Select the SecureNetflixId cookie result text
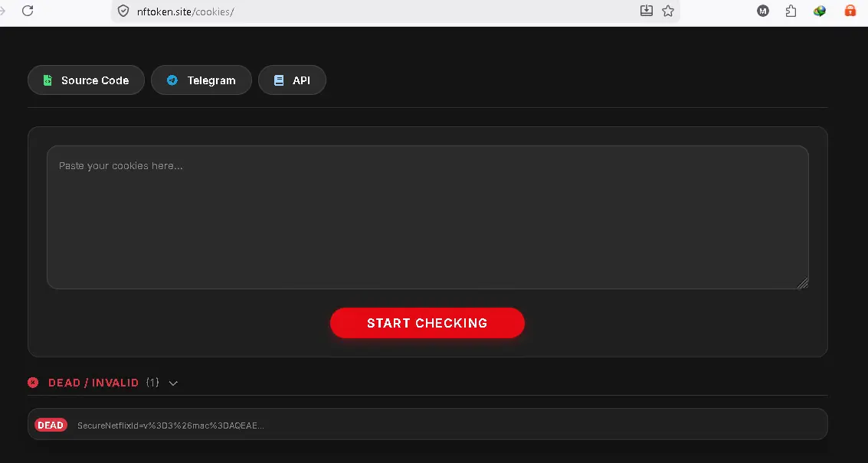Image resolution: width=868 pixels, height=463 pixels. [x=171, y=426]
